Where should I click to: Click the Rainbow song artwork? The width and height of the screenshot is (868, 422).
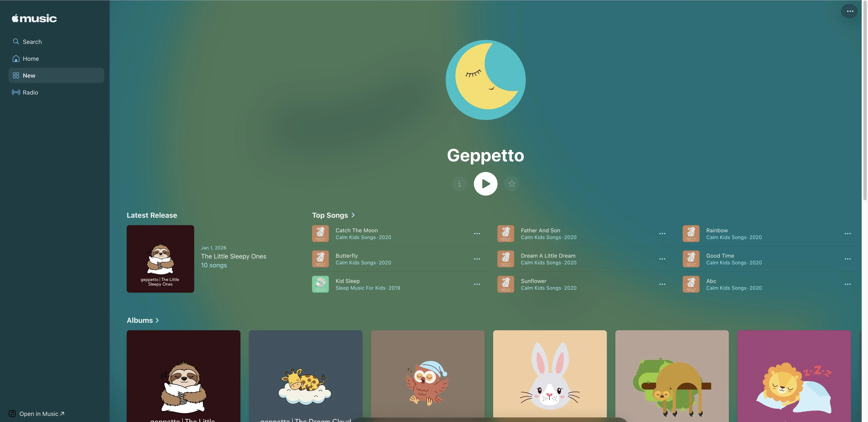[691, 233]
